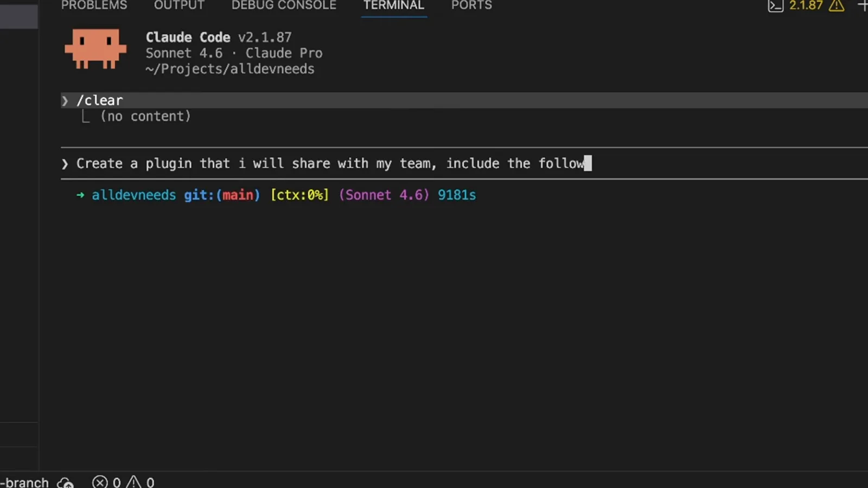Click the TERMINAL tab
This screenshot has height=488, width=868.
pyautogui.click(x=394, y=5)
